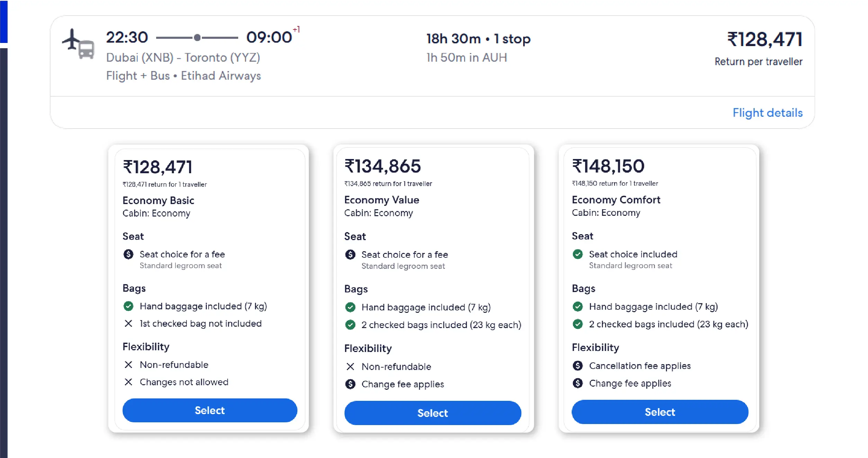Click the X icon beside Changes not allowed
The image size is (868, 458).
pyautogui.click(x=128, y=382)
